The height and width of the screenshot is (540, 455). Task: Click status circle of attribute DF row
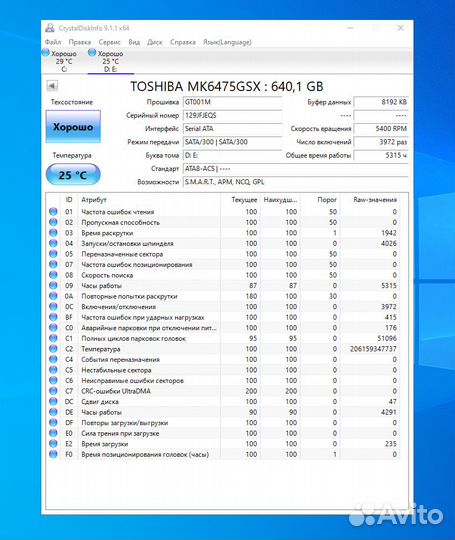(53, 423)
